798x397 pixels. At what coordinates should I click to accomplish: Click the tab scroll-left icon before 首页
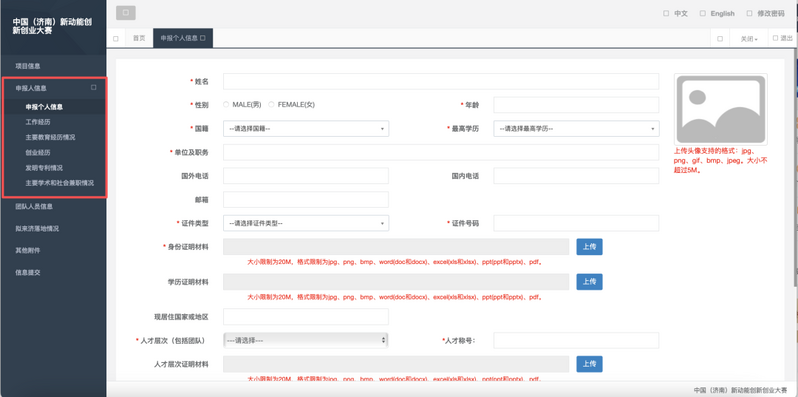click(116, 39)
